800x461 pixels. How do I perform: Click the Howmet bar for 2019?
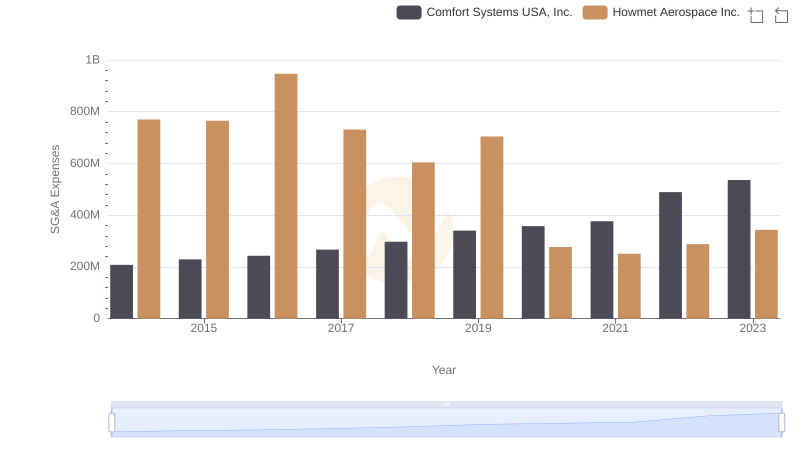point(492,227)
